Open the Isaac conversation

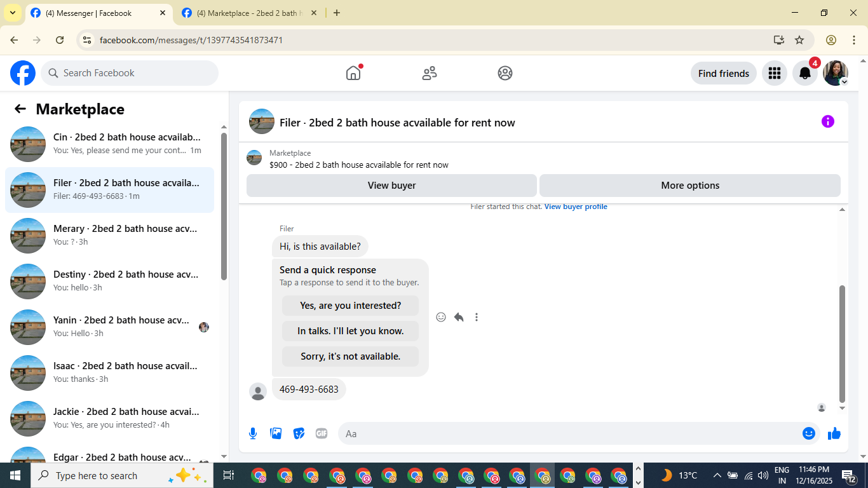click(x=109, y=373)
